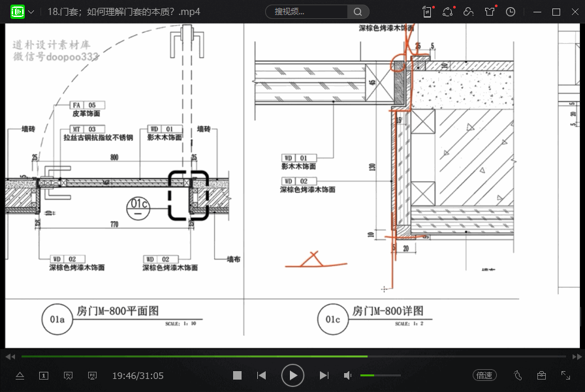
Task: Click the rotate gesture icon
Action: (518, 376)
